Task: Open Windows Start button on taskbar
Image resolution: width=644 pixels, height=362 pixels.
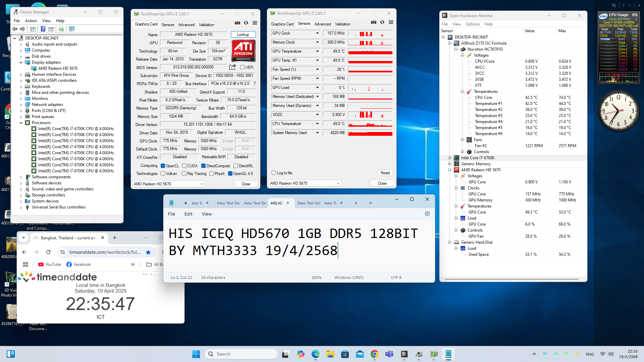Action: (x=196, y=354)
